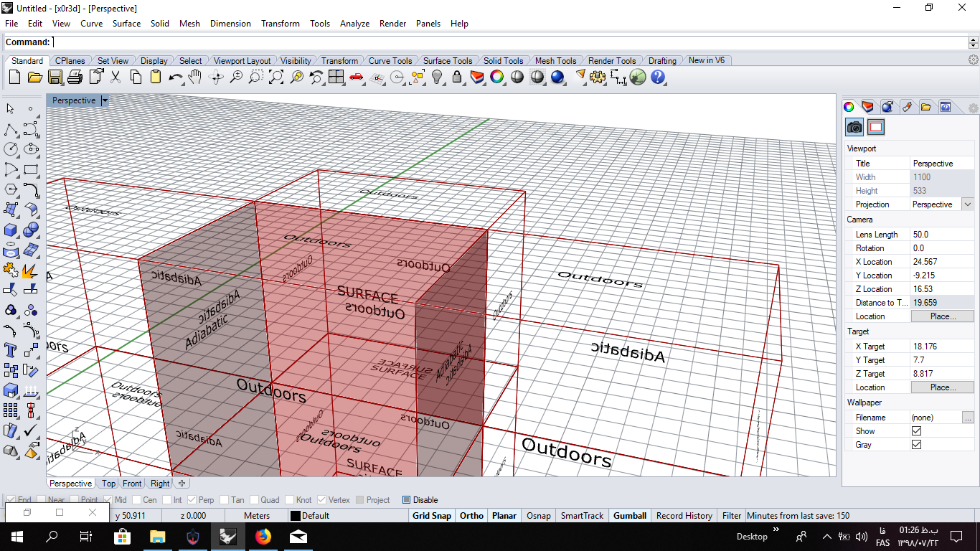
Task: Open Rhino Options with the gear icon
Action: [x=598, y=77]
